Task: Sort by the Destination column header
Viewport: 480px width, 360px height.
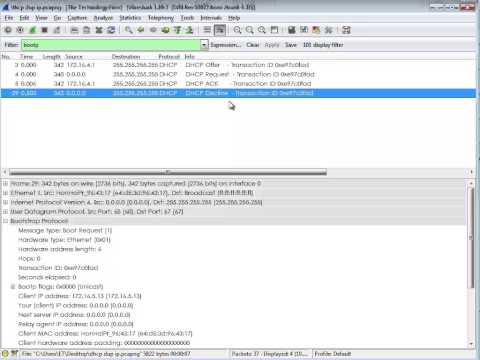Action: coord(126,56)
